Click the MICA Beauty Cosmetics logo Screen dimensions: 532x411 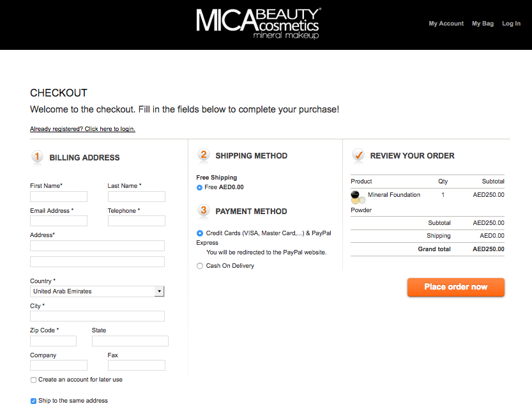(258, 24)
